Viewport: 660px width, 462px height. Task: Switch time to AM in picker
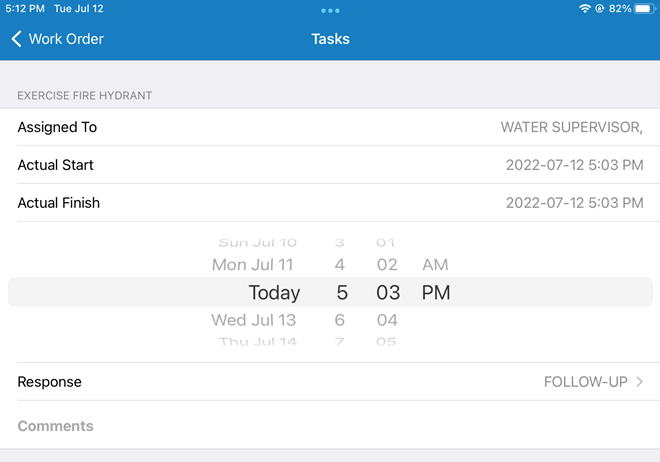point(435,265)
